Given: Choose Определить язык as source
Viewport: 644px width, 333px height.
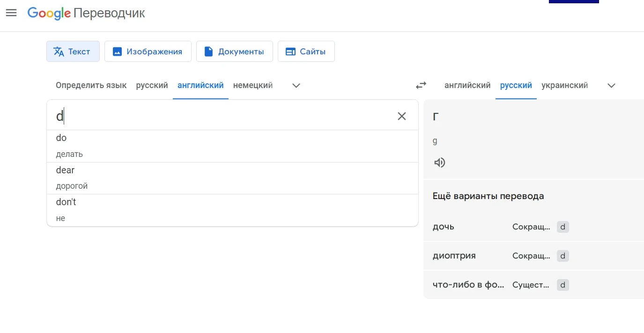Looking at the screenshot, I should 91,85.
